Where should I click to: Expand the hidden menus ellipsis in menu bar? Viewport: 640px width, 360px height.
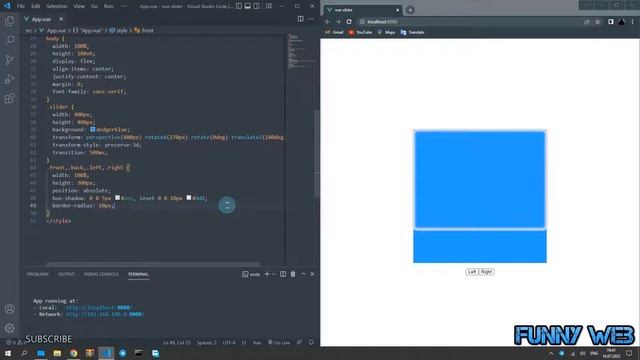click(x=124, y=6)
